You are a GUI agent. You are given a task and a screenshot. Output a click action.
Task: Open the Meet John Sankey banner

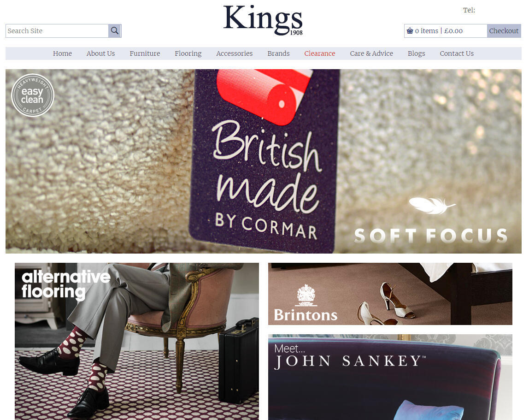point(390,377)
